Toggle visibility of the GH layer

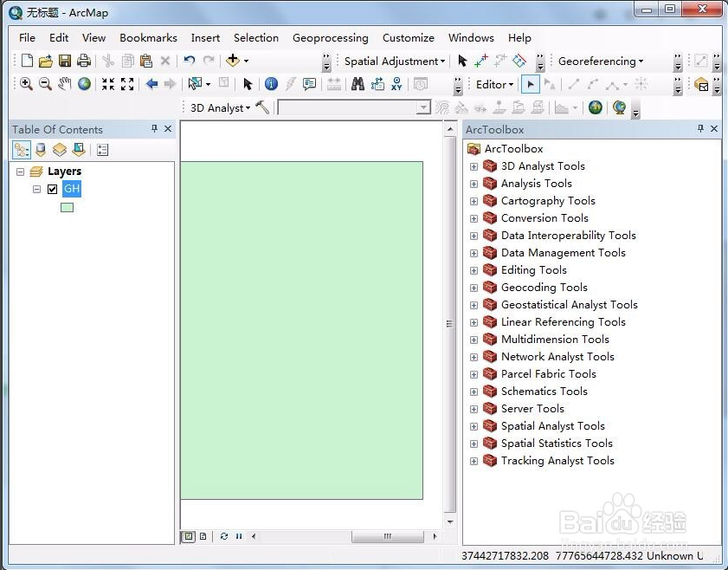[53, 189]
